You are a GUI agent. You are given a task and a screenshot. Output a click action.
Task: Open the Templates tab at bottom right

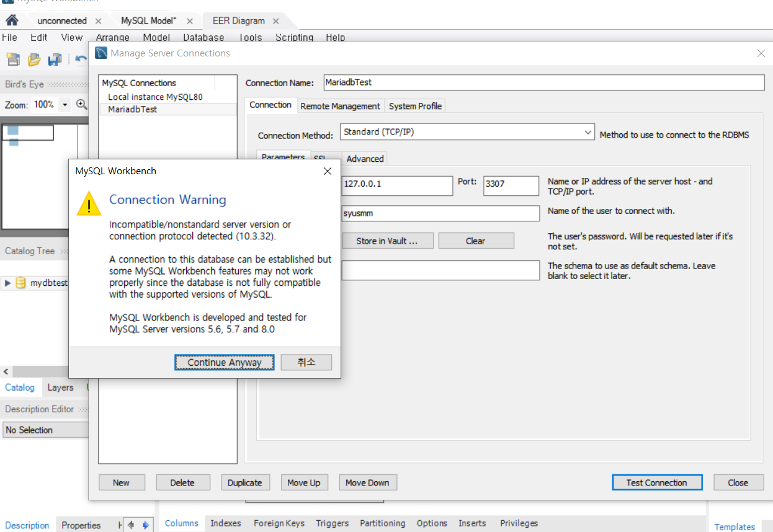pyautogui.click(x=735, y=526)
